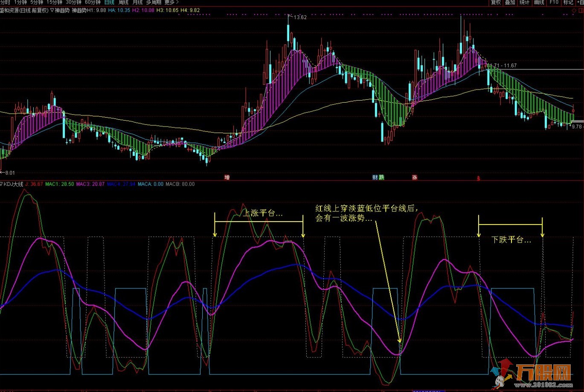Click the H4: 9.82 indicator value
584x392 pixels.
tap(189, 10)
